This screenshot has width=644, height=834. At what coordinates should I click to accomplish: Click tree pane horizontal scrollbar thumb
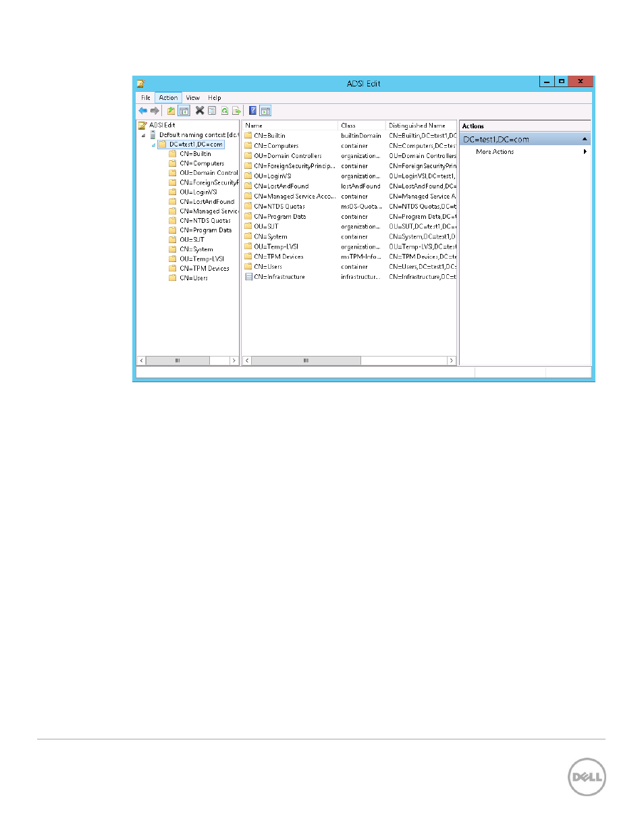click(x=178, y=361)
